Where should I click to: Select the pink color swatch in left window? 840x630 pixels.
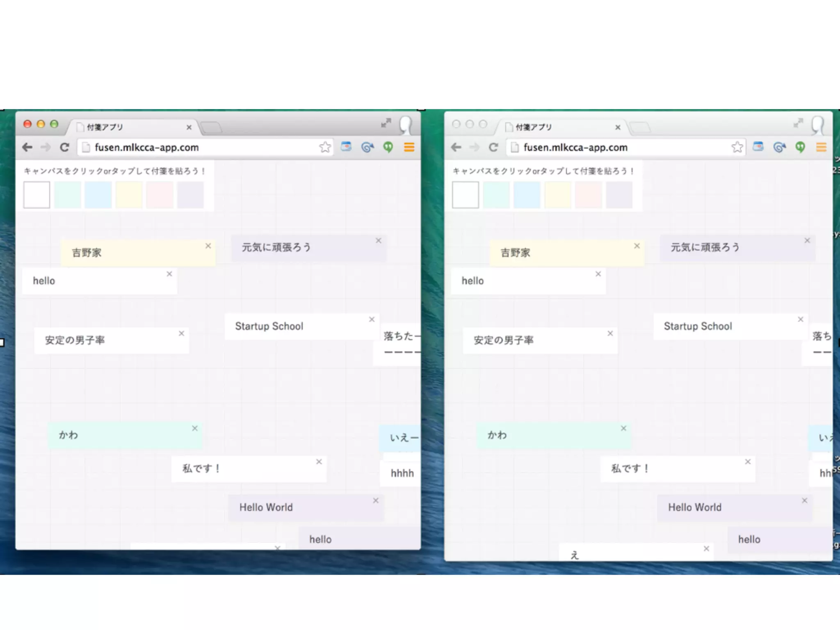pos(160,195)
